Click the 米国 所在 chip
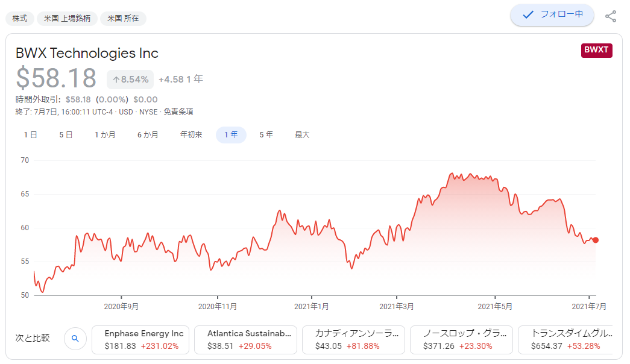630x364 pixels. click(x=123, y=19)
